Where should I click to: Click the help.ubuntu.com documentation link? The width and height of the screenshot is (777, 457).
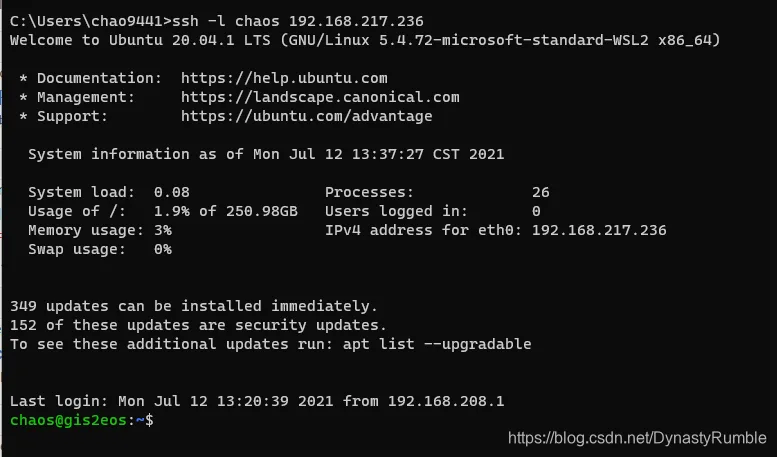(284, 78)
